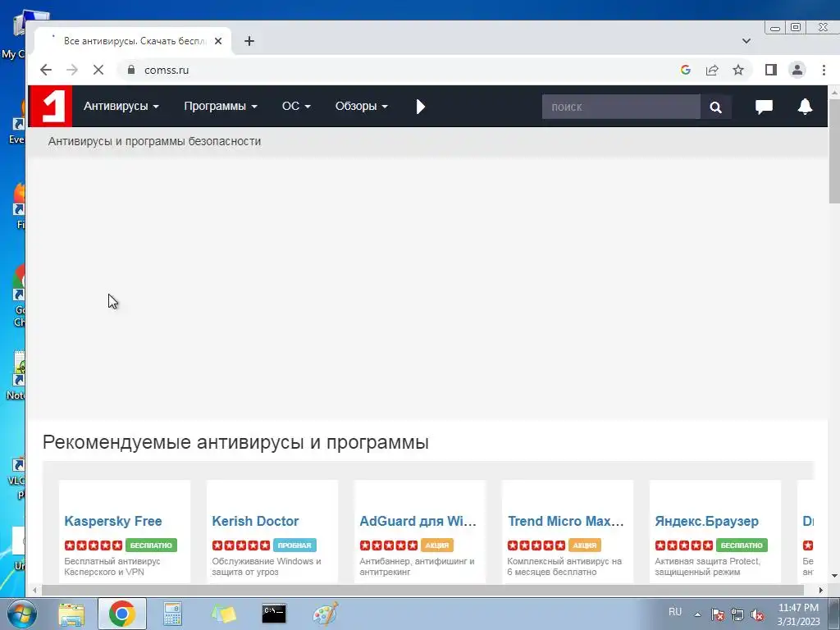Click the Kaspersky Free star rating

(x=94, y=546)
